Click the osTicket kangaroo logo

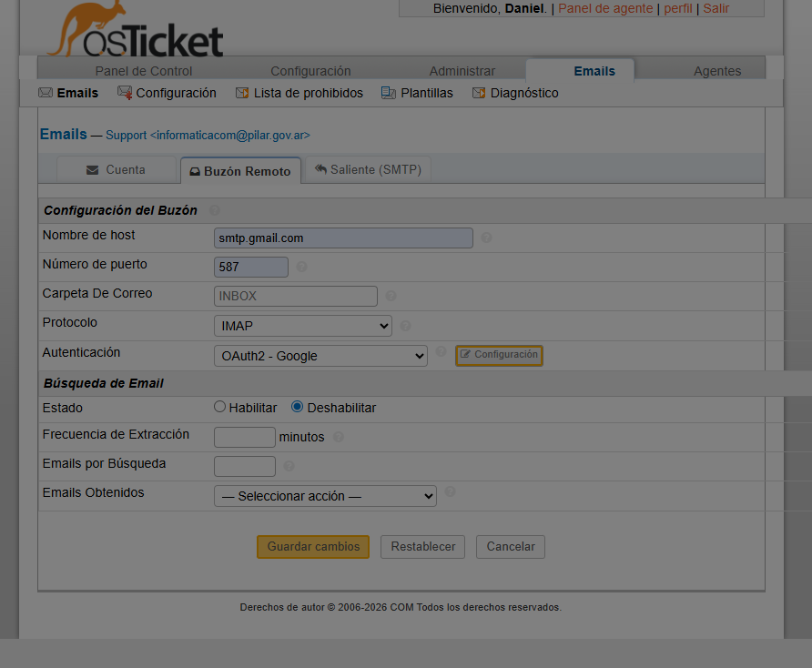point(136,29)
